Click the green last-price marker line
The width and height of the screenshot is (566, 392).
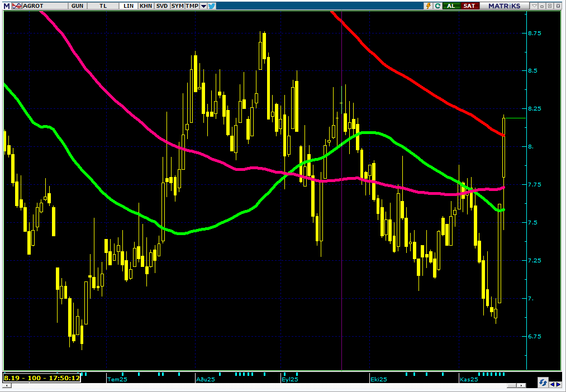[x=516, y=118]
